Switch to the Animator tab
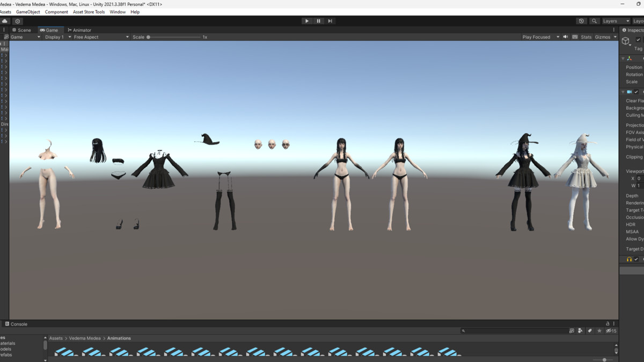644x362 pixels. (x=79, y=30)
